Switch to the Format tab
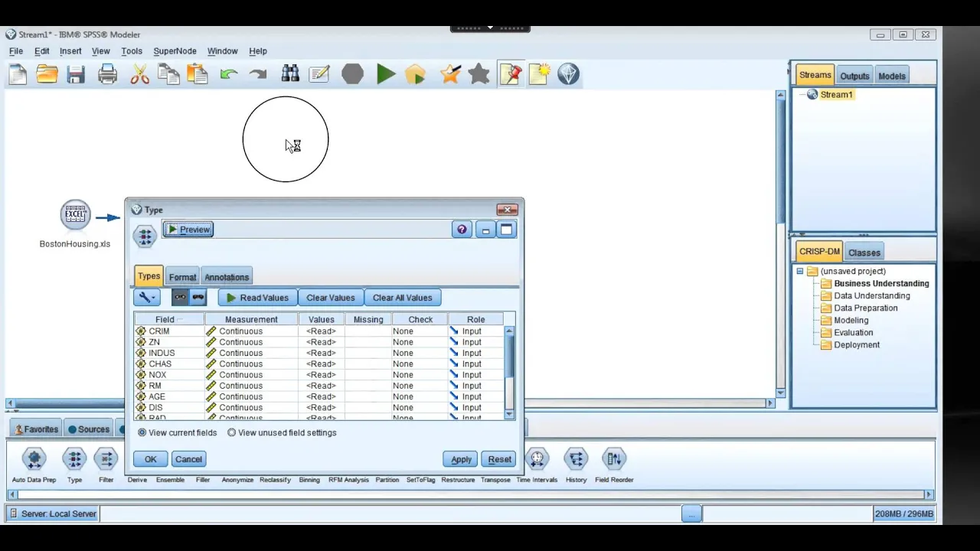The height and width of the screenshot is (551, 980). [x=182, y=277]
